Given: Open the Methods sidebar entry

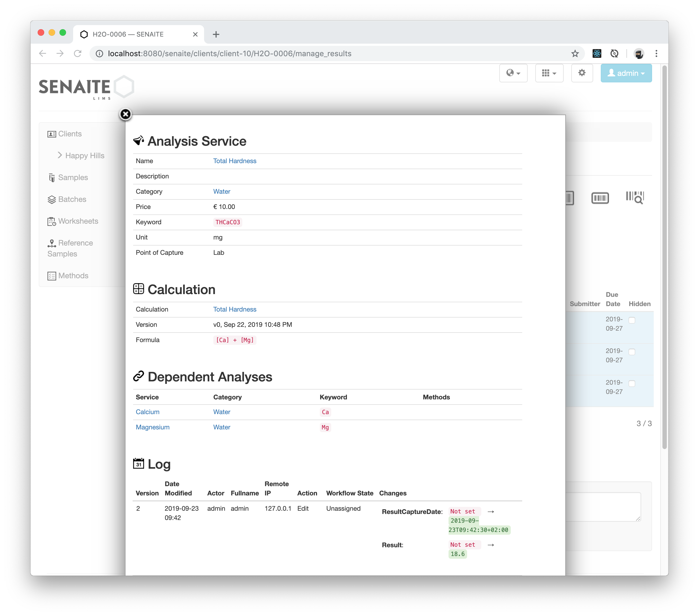Looking at the screenshot, I should point(73,276).
